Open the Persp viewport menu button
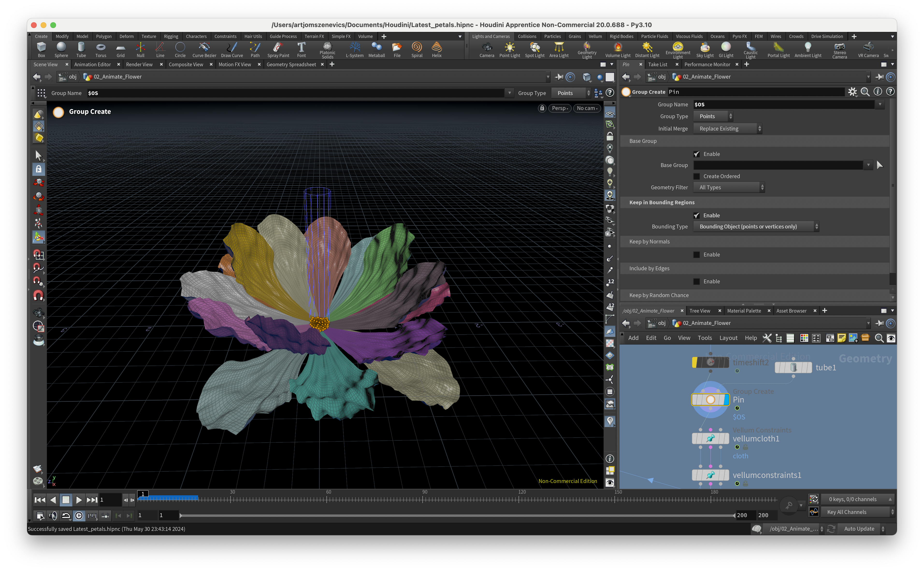Screen dimensions: 924x571 point(559,108)
